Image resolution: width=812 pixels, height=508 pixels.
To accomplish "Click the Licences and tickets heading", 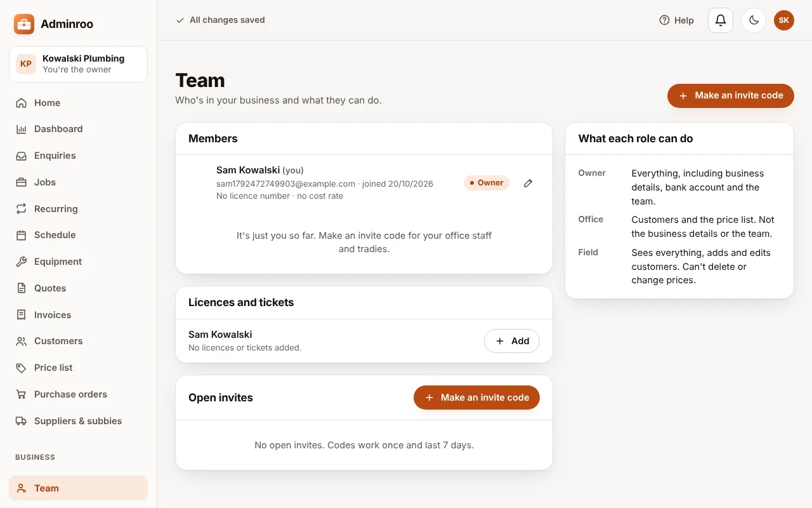I will click(x=241, y=302).
